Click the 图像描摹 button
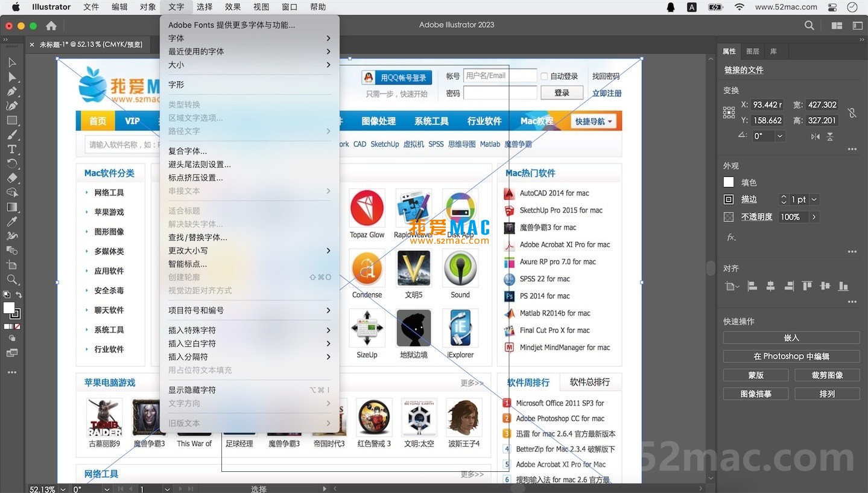The height and width of the screenshot is (493, 868). point(756,394)
